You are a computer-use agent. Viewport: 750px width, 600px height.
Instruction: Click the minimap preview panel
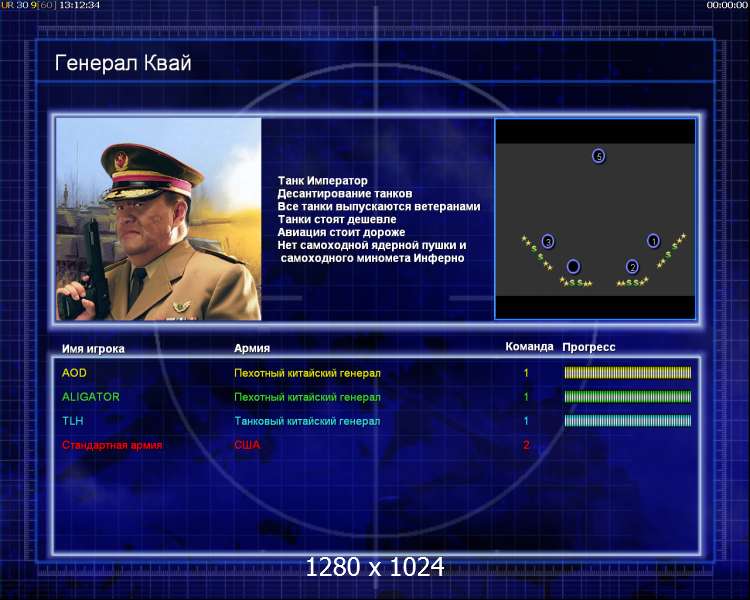click(x=595, y=219)
